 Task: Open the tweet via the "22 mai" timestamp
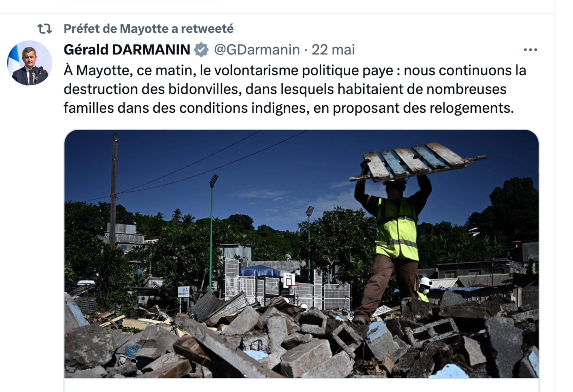point(333,50)
